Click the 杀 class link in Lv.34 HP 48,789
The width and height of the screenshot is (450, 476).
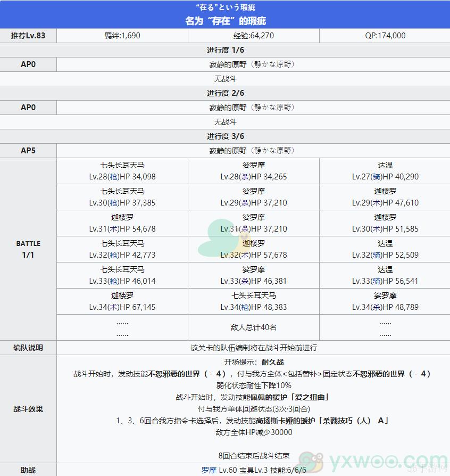pyautogui.click(x=377, y=307)
